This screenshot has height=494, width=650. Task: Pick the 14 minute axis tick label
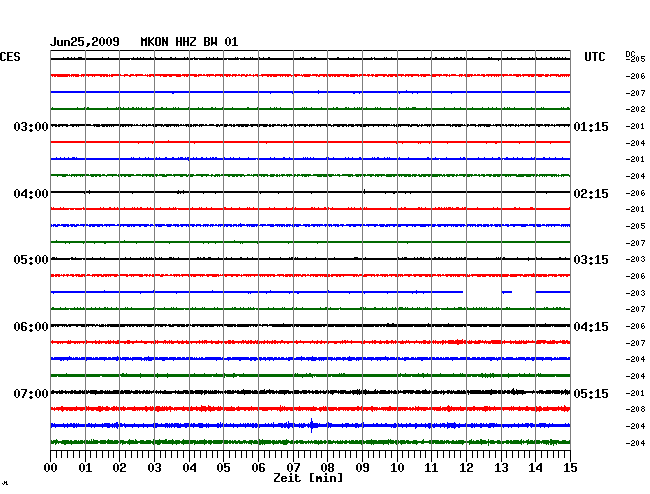(x=535, y=468)
